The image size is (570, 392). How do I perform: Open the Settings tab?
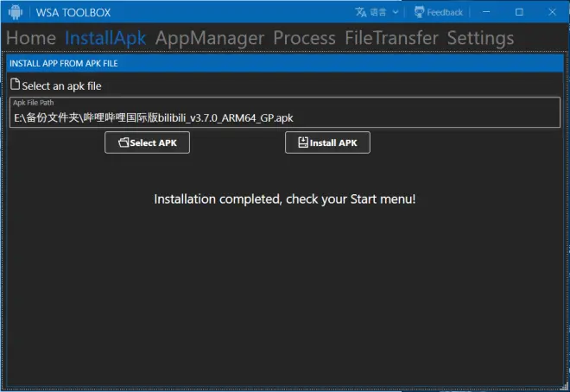click(x=480, y=38)
